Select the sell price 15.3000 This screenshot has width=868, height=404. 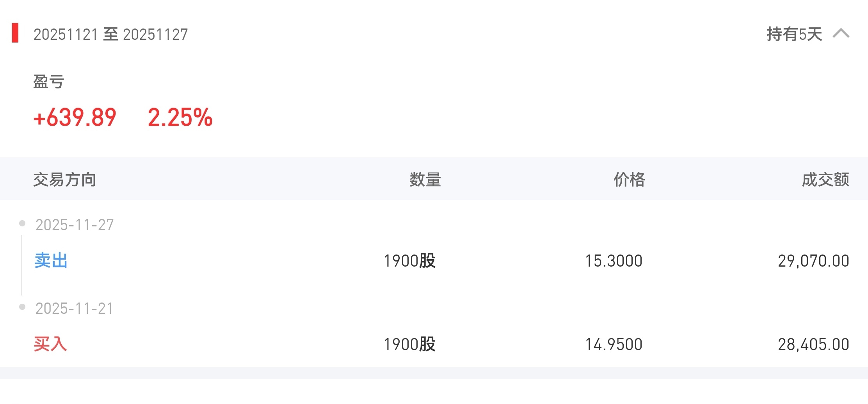pyautogui.click(x=614, y=261)
